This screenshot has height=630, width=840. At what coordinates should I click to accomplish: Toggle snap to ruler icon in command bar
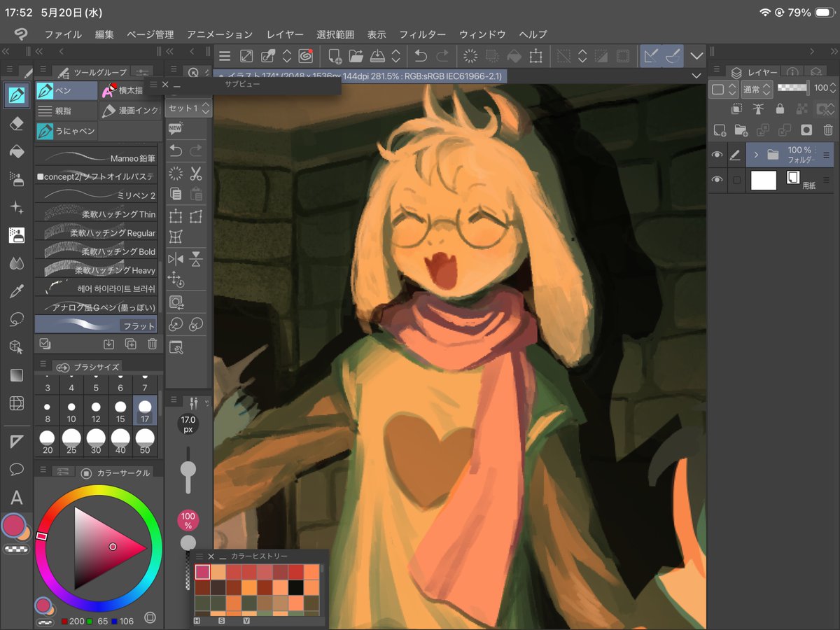pos(652,56)
